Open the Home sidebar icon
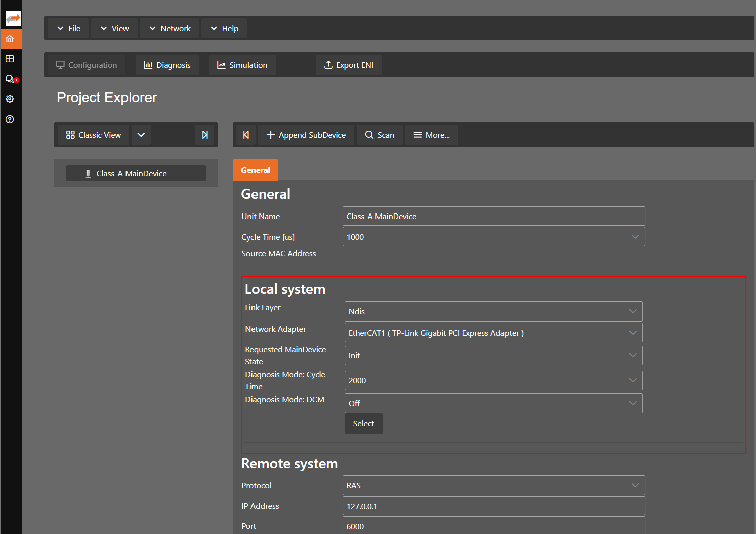 pos(10,39)
